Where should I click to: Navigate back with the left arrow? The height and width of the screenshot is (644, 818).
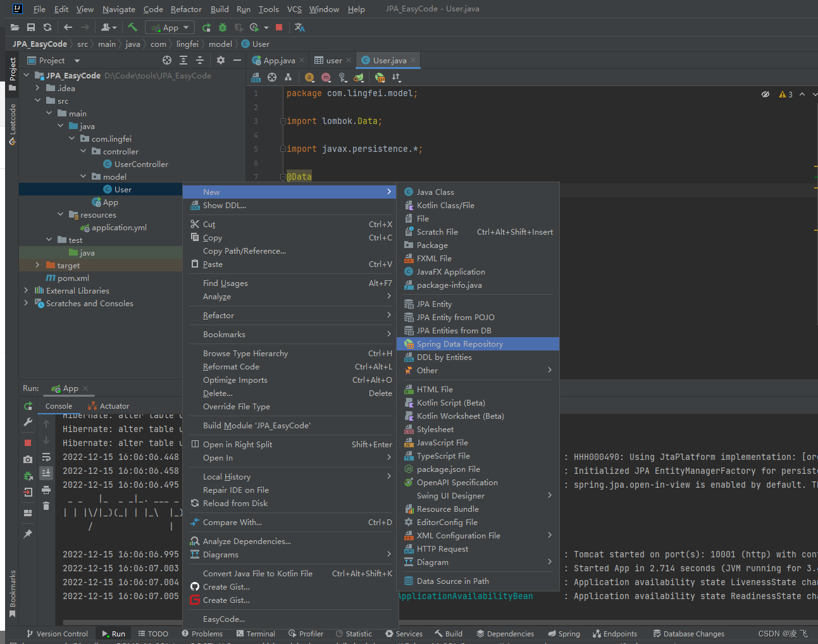68,27
